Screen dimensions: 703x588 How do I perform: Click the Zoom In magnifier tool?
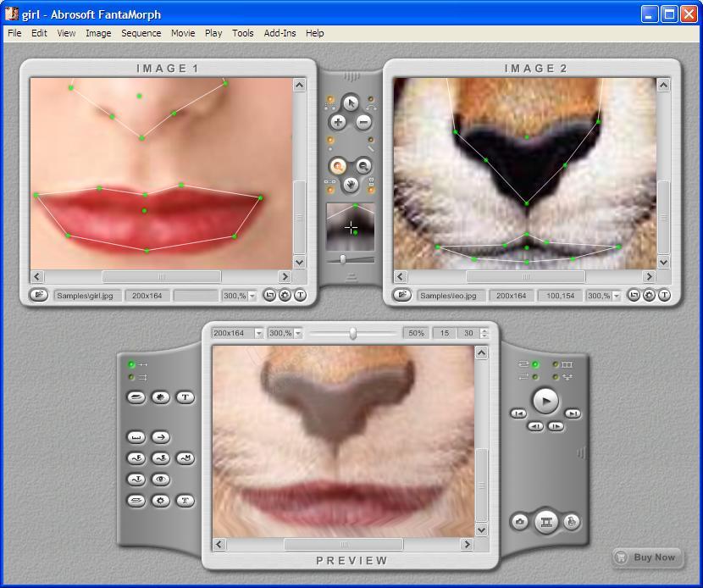[x=337, y=164]
